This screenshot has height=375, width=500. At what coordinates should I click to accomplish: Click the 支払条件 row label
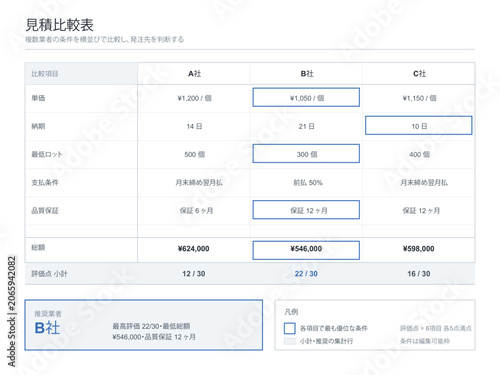45,182
